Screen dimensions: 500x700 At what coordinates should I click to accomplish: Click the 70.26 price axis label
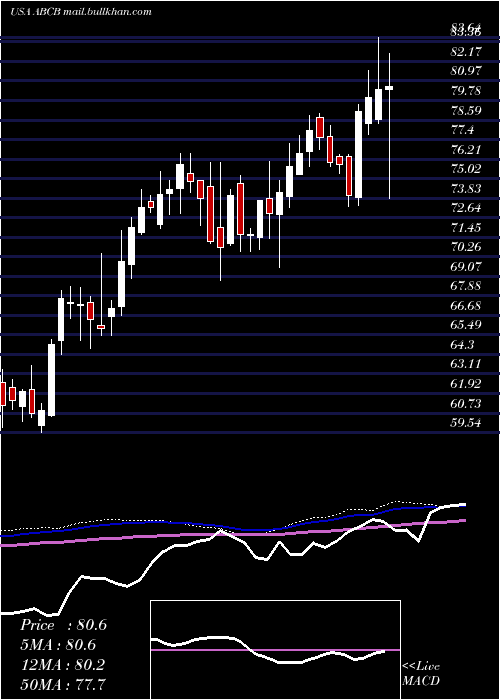(x=467, y=247)
